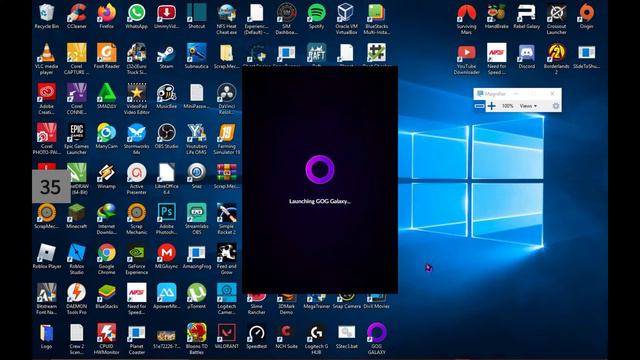Click the Planet Coaster icon
The image size is (640, 360).
click(x=136, y=339)
